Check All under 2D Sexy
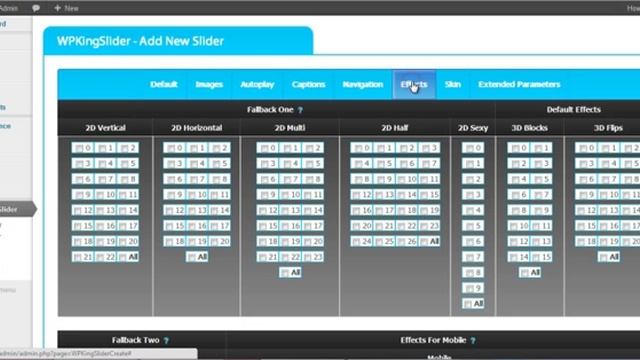The width and height of the screenshot is (640, 360). tap(468, 304)
